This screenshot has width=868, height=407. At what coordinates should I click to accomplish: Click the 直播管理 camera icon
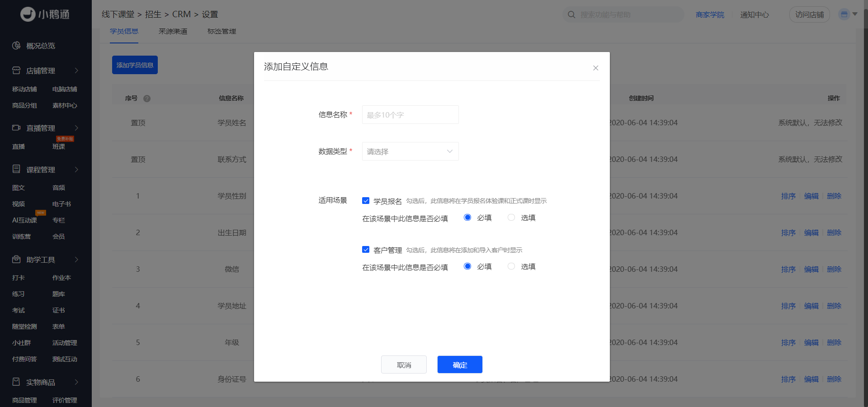coord(16,128)
